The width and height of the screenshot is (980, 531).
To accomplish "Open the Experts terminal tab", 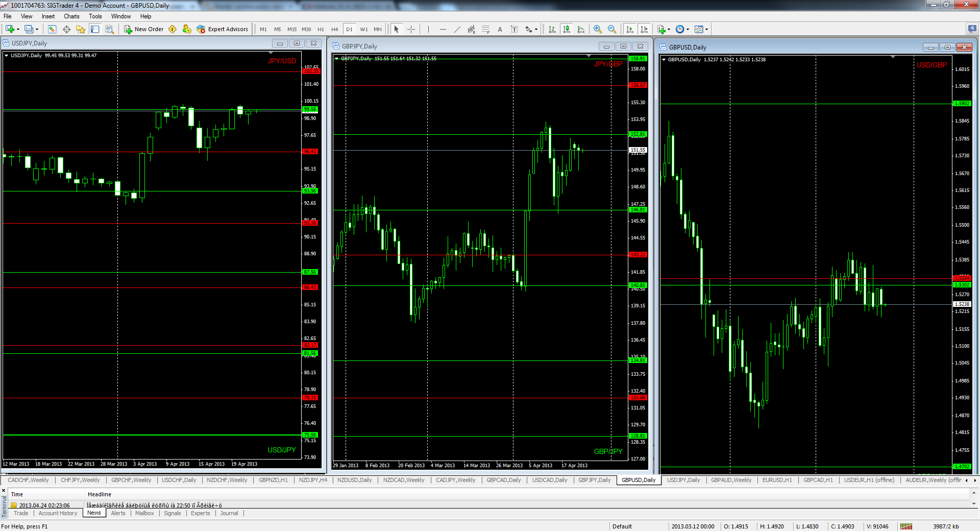I will coord(200,513).
